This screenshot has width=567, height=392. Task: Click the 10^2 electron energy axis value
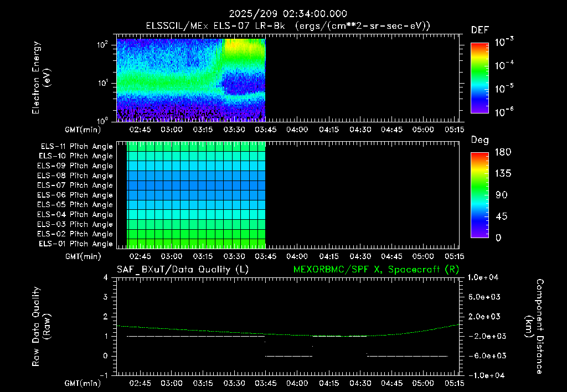point(102,45)
